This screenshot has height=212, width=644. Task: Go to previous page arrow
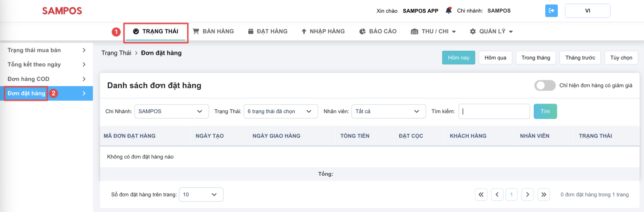click(497, 195)
